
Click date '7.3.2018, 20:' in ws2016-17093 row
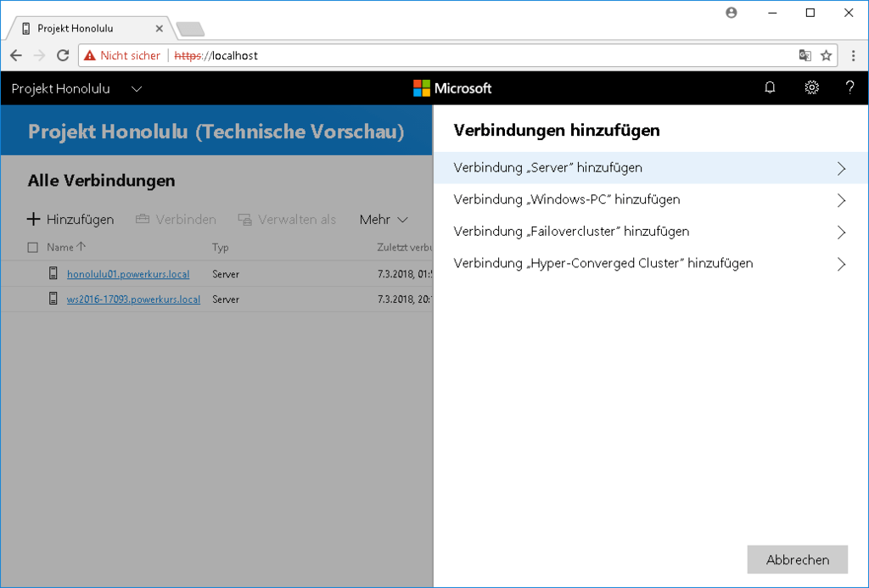point(405,300)
